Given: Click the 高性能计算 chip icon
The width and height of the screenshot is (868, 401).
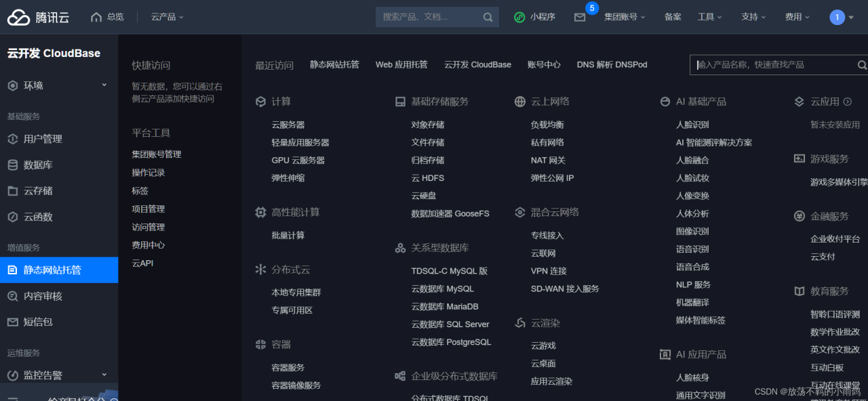Looking at the screenshot, I should coord(260,212).
